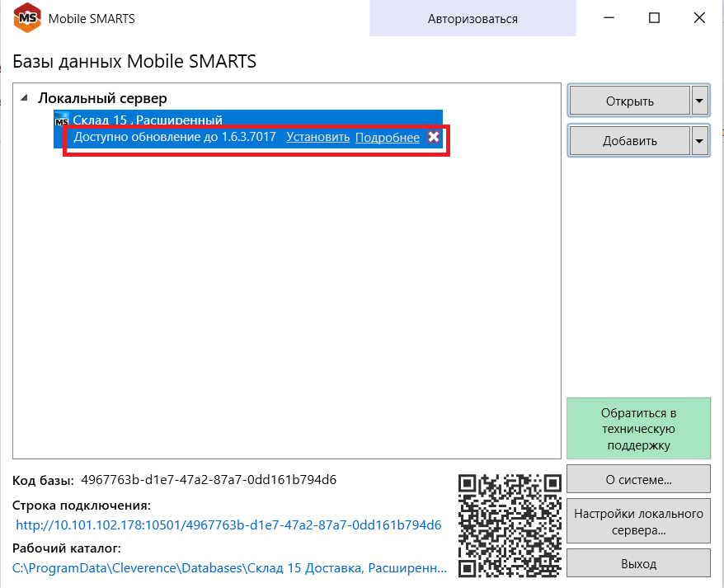Collapse the Локальный сервер tree node

[x=25, y=98]
